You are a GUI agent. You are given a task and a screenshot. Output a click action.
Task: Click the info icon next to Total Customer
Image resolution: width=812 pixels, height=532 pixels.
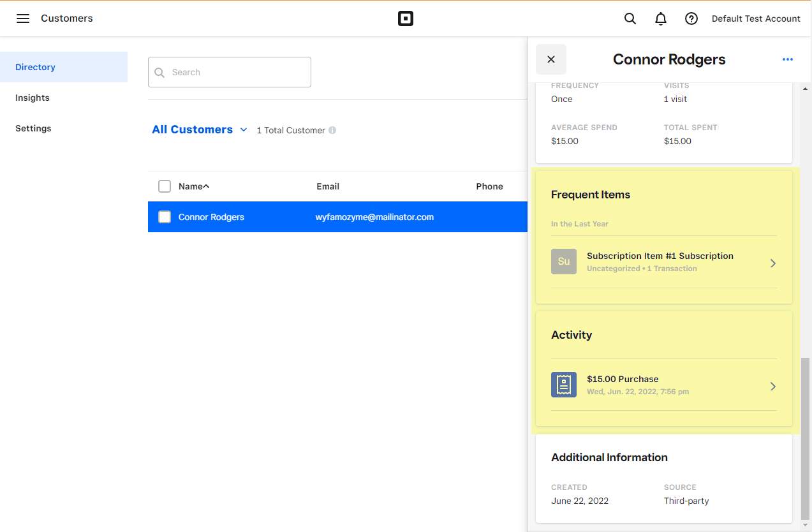click(x=332, y=130)
